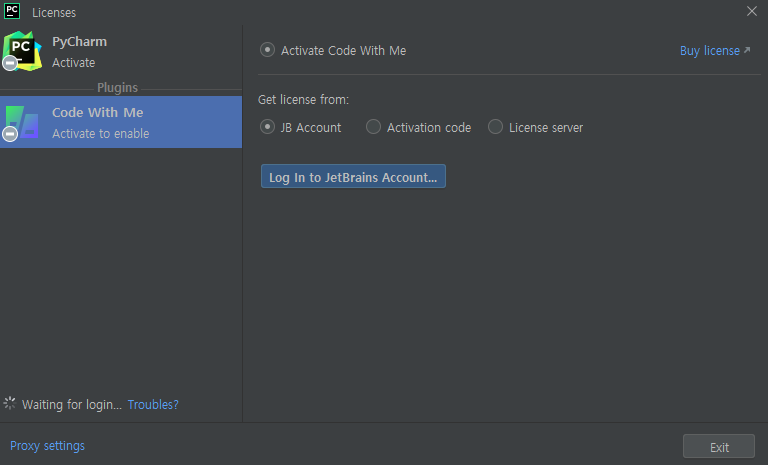Open the Buy license link
Screen dimensions: 768x465
point(710,50)
